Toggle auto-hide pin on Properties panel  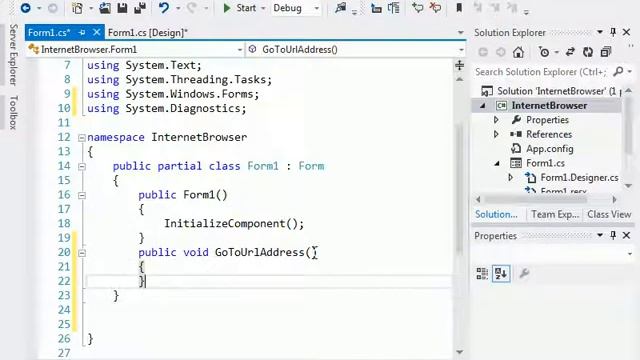(613, 235)
